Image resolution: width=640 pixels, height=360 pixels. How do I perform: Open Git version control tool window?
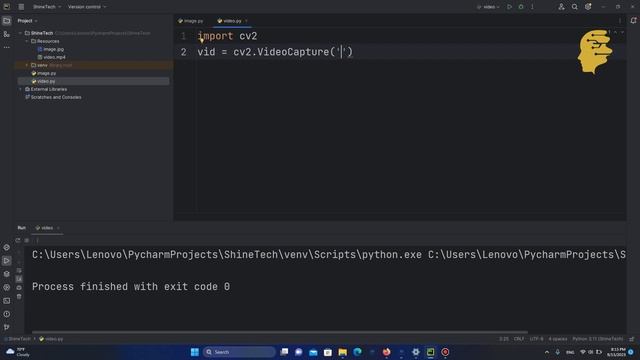[7, 327]
